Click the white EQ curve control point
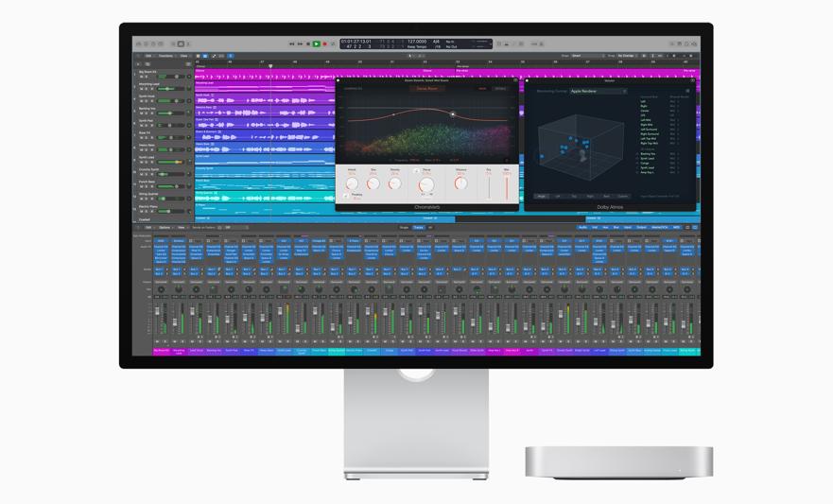833x504 pixels. pos(453,113)
